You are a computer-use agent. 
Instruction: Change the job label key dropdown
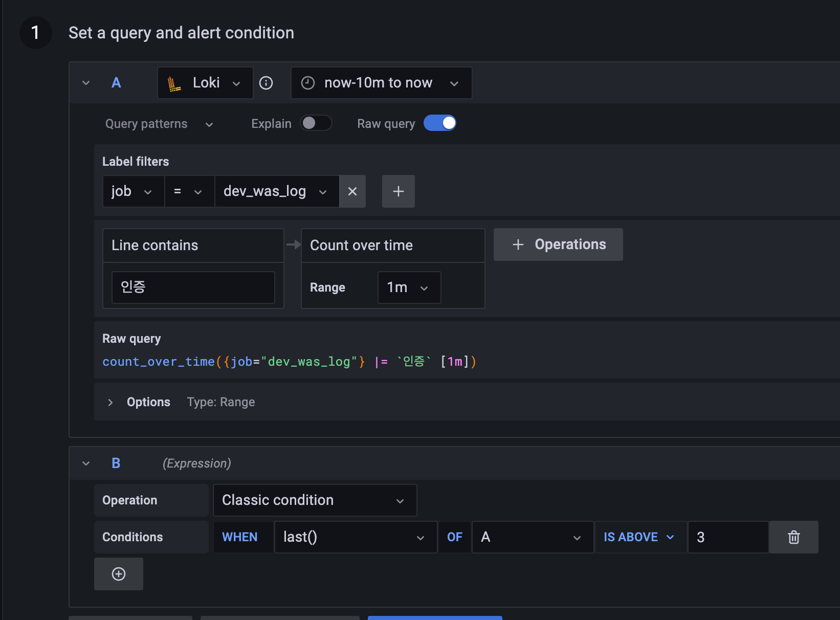pyautogui.click(x=134, y=191)
